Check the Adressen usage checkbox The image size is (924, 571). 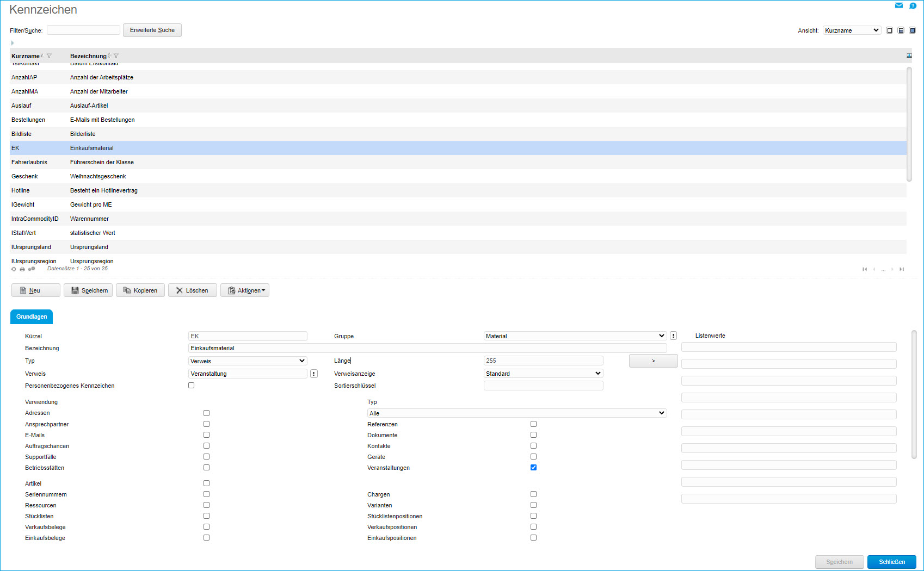click(x=206, y=413)
